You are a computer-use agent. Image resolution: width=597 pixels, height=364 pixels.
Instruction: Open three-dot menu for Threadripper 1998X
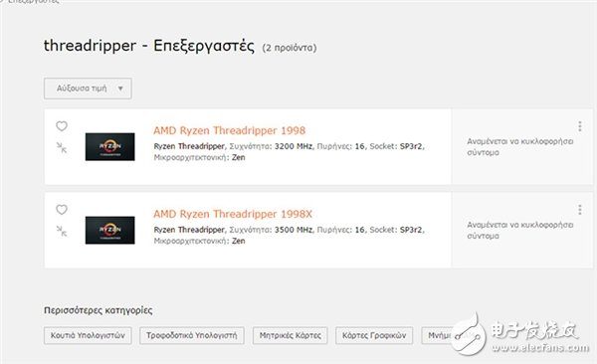580,210
